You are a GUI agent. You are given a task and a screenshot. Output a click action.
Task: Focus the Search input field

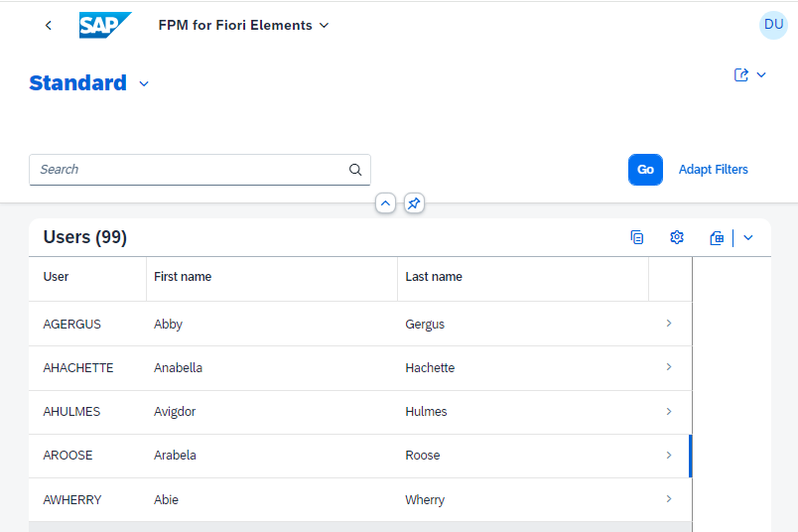pos(189,170)
